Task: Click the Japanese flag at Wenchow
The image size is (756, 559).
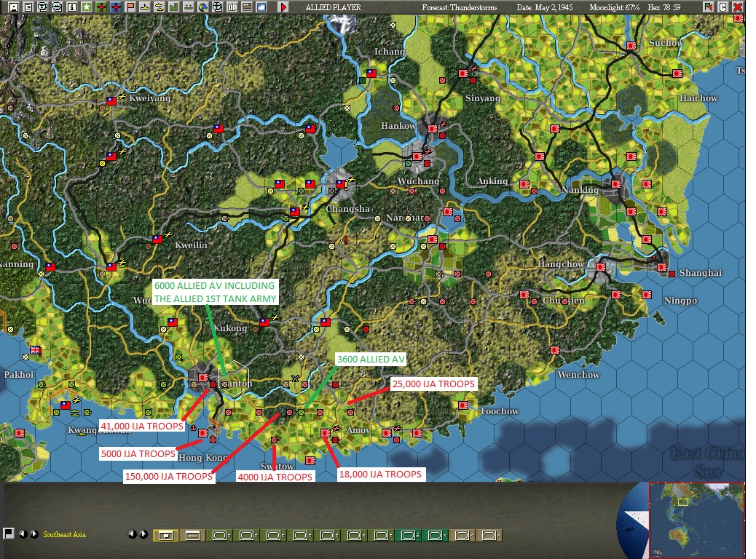Action: pyautogui.click(x=555, y=350)
